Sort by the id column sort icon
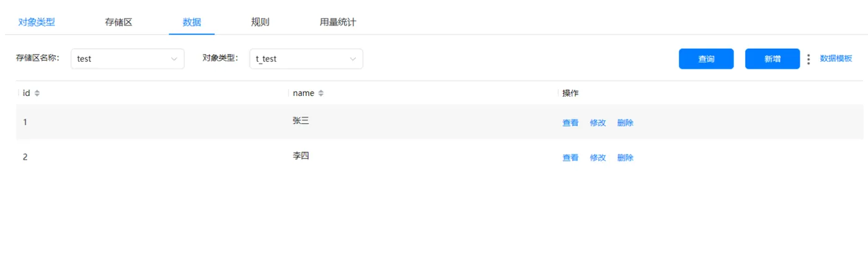 point(37,93)
